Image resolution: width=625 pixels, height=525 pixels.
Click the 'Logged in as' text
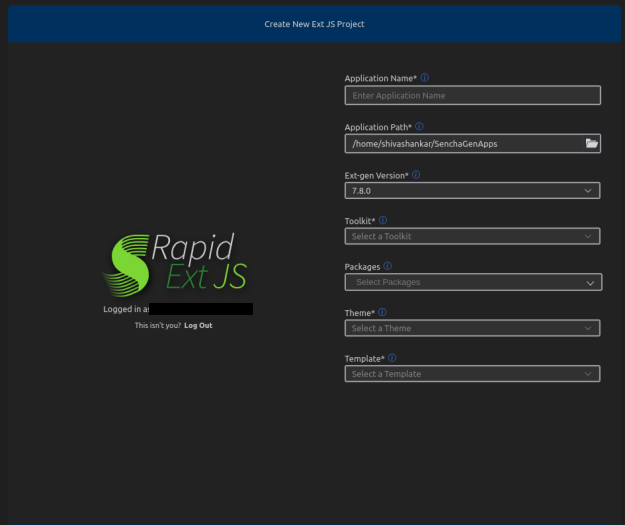(126, 309)
